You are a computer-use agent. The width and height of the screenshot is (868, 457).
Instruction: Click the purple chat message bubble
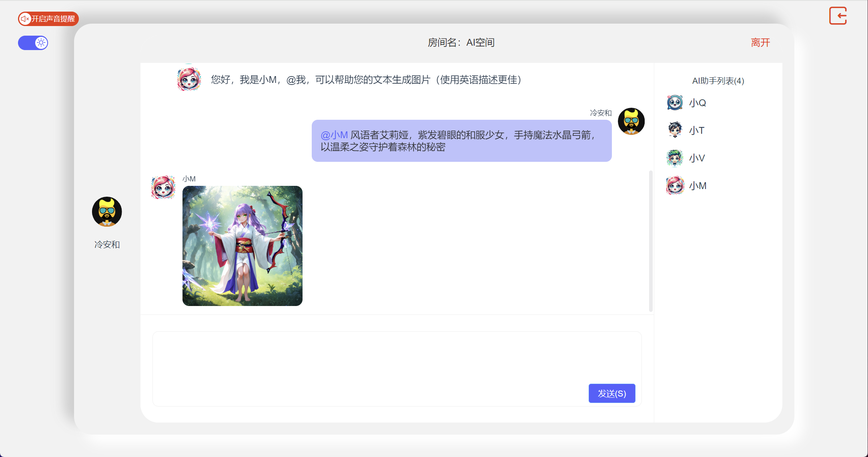(x=461, y=141)
